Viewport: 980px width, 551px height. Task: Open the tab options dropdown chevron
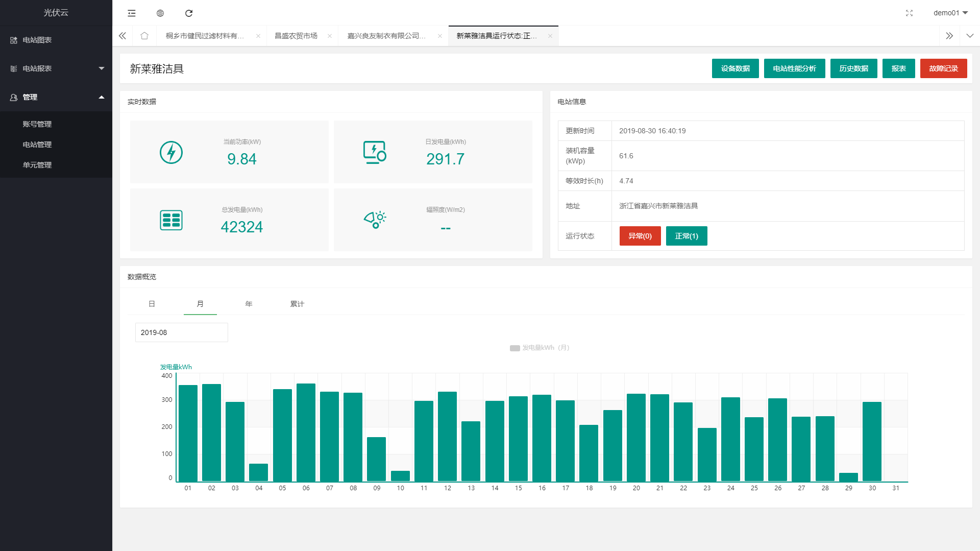970,36
